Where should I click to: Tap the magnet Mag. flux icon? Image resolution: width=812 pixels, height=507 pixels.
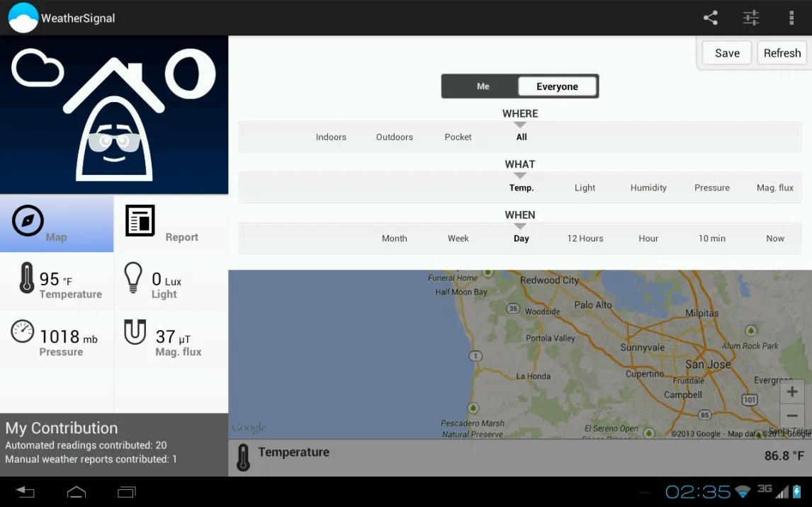135,331
